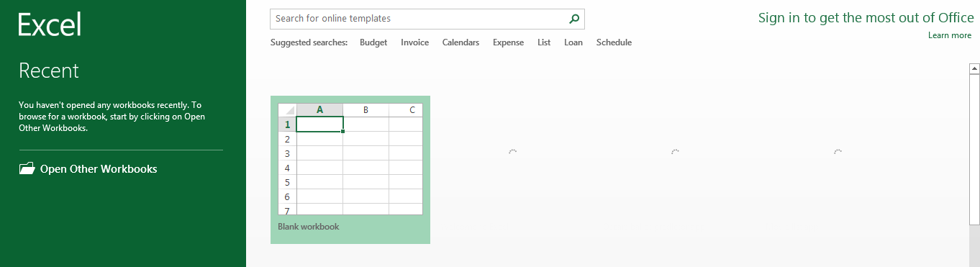
Task: Click the folder icon beside Open Other Workbooks
Action: [27, 169]
